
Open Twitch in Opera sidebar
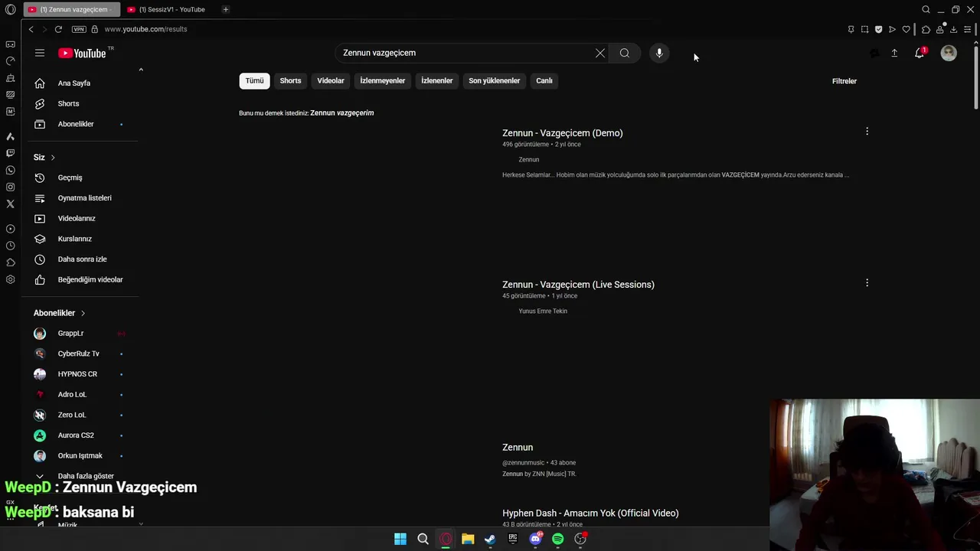[x=10, y=153]
